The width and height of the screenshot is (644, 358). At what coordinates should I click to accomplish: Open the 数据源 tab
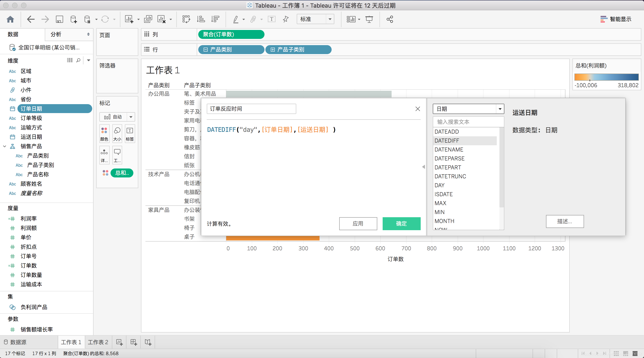pos(15,342)
